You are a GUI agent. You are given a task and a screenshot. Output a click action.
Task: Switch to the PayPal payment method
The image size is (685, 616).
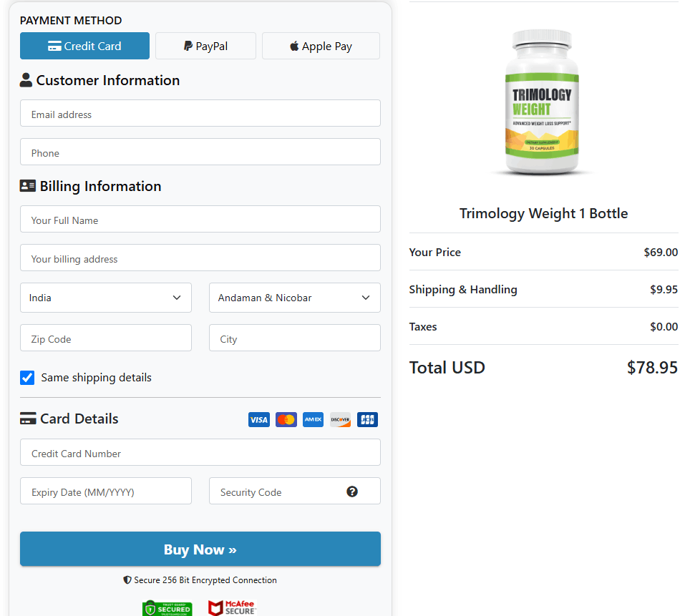[205, 46]
